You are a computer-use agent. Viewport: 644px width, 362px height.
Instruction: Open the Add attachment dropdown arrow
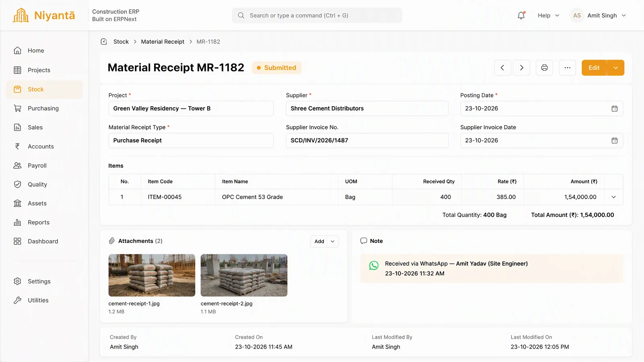point(332,241)
